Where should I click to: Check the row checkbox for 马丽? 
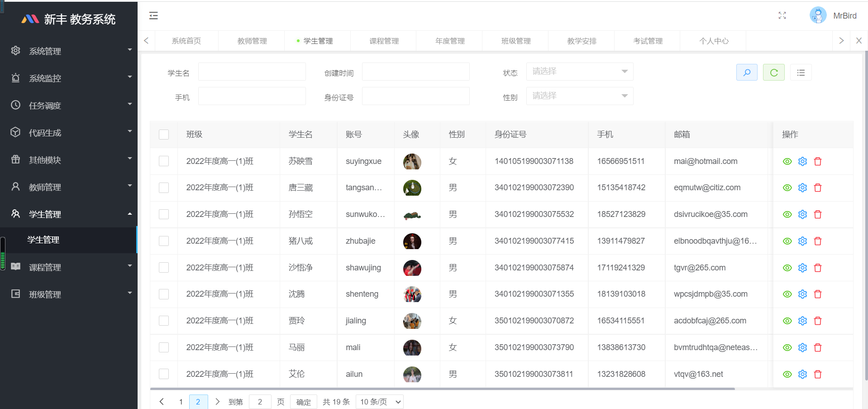[x=164, y=347]
